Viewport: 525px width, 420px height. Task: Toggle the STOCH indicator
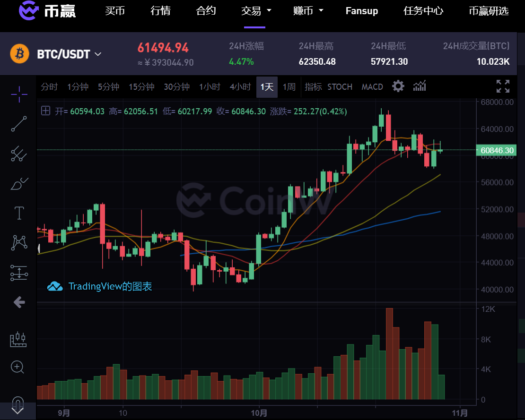pyautogui.click(x=340, y=87)
